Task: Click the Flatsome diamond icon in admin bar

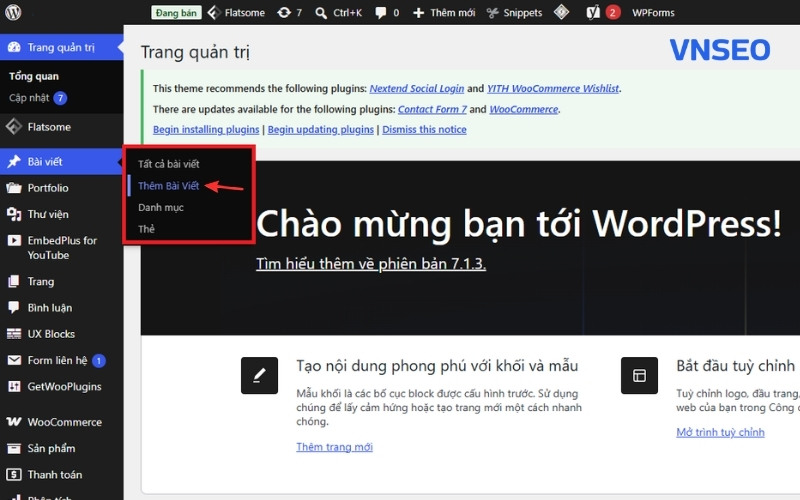Action: pos(214,12)
